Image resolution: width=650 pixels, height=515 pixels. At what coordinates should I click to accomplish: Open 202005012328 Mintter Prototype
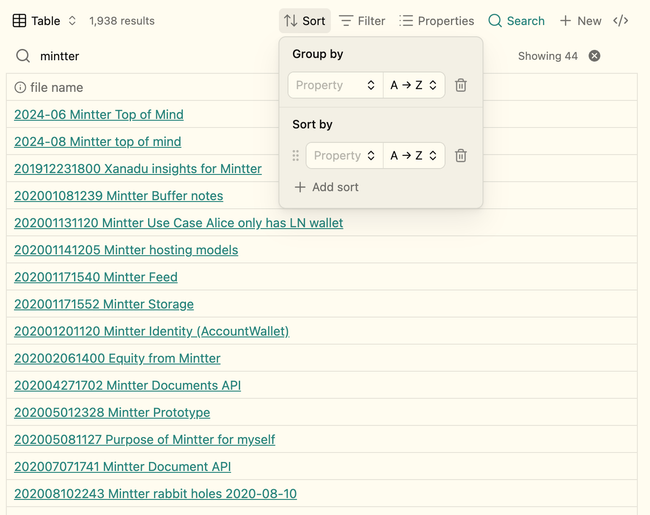[x=112, y=413]
